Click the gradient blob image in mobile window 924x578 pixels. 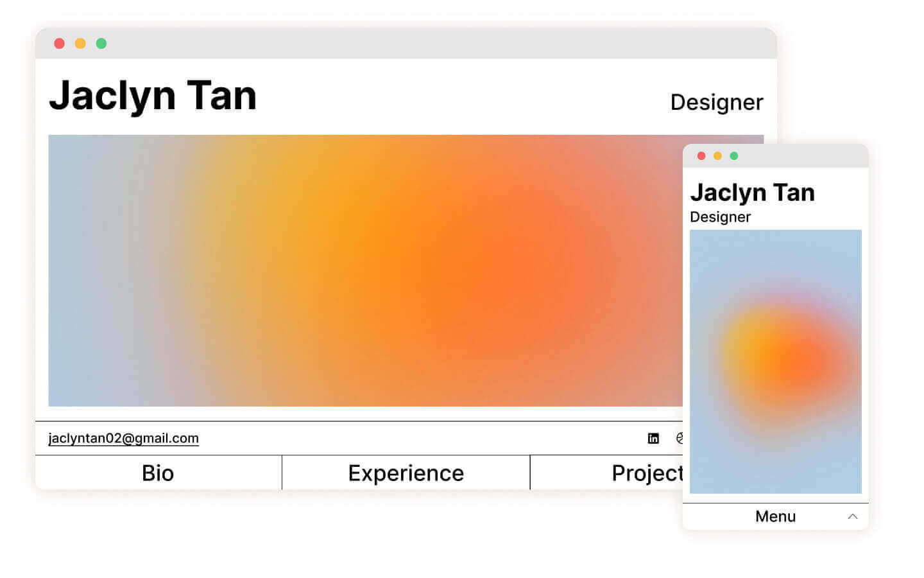coord(776,362)
